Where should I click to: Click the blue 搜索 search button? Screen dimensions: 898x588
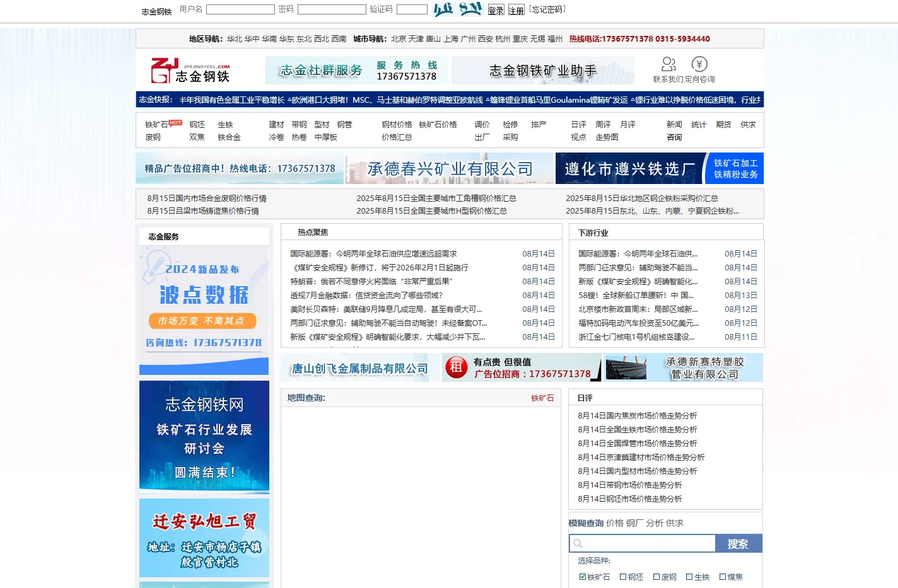738,543
